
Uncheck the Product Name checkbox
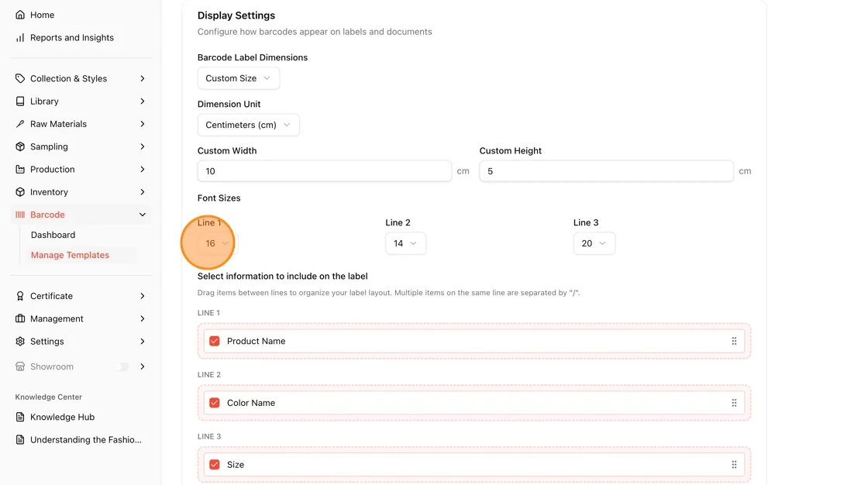click(x=214, y=341)
